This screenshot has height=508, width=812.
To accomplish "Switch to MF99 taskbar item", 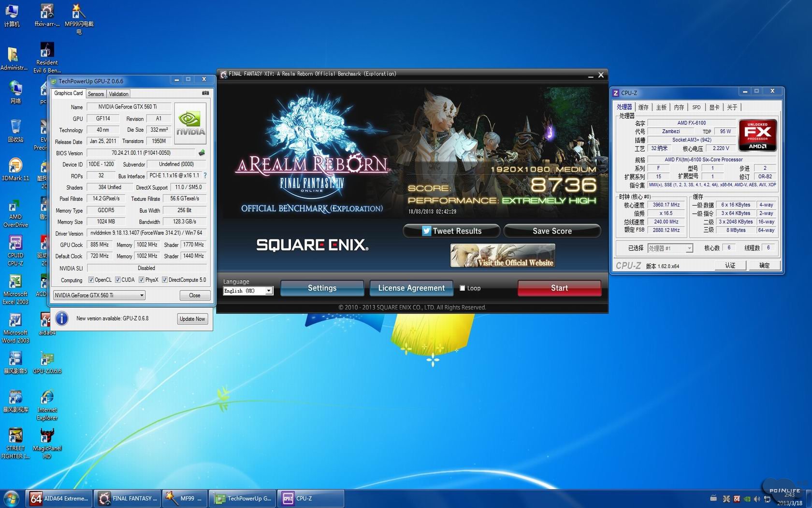I will pos(186,498).
